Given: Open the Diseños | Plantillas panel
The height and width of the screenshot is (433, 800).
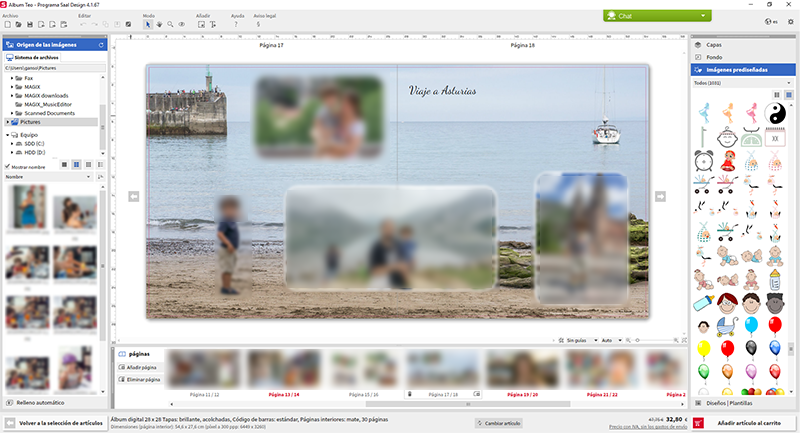Looking at the screenshot, I should point(743,403).
